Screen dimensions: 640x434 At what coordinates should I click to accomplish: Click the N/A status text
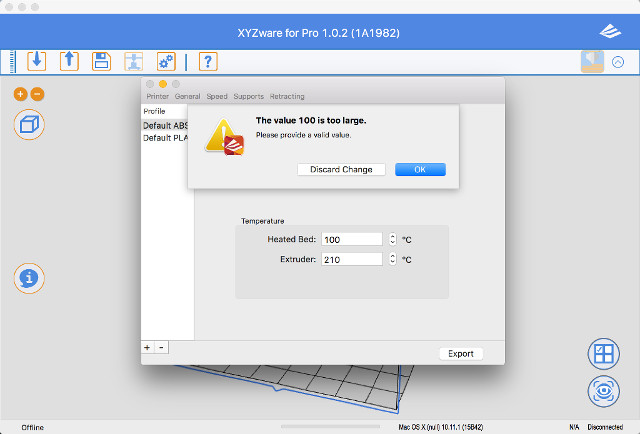click(x=574, y=427)
